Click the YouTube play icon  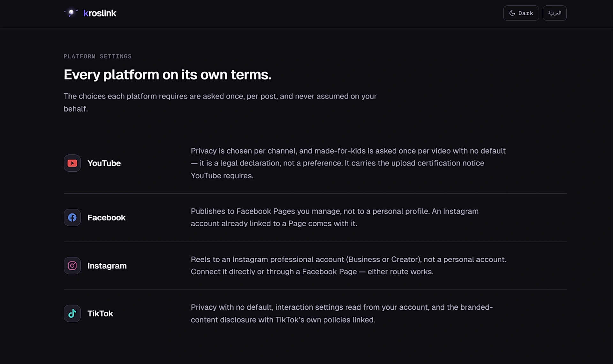[x=72, y=163]
